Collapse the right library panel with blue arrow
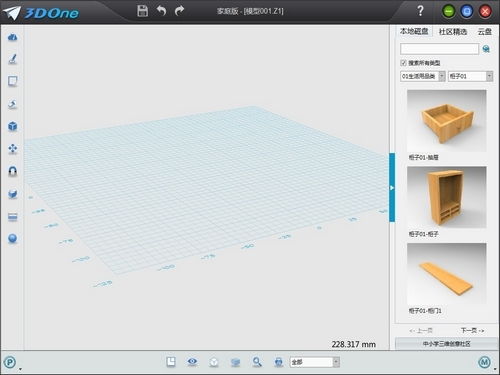Viewport: 500px width, 375px height. click(x=392, y=188)
